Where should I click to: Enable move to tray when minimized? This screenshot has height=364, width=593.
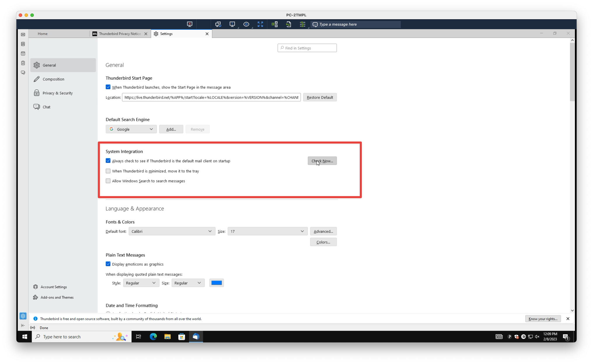pos(108,171)
